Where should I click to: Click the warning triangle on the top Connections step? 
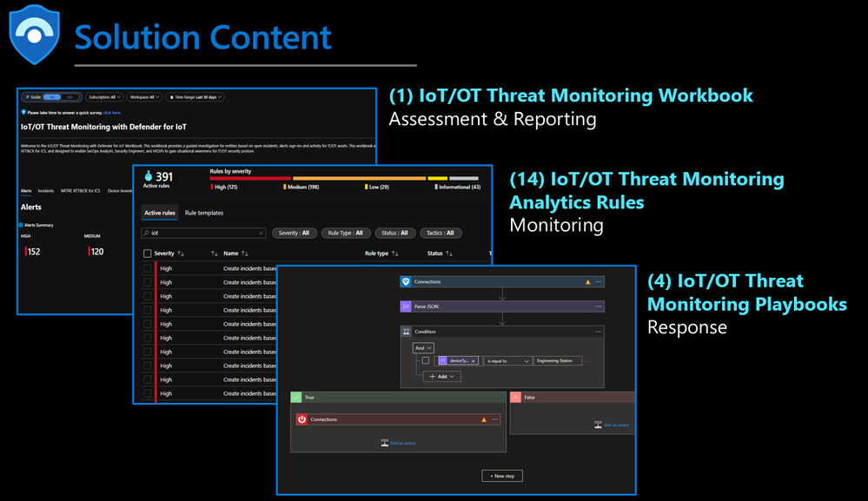(588, 282)
